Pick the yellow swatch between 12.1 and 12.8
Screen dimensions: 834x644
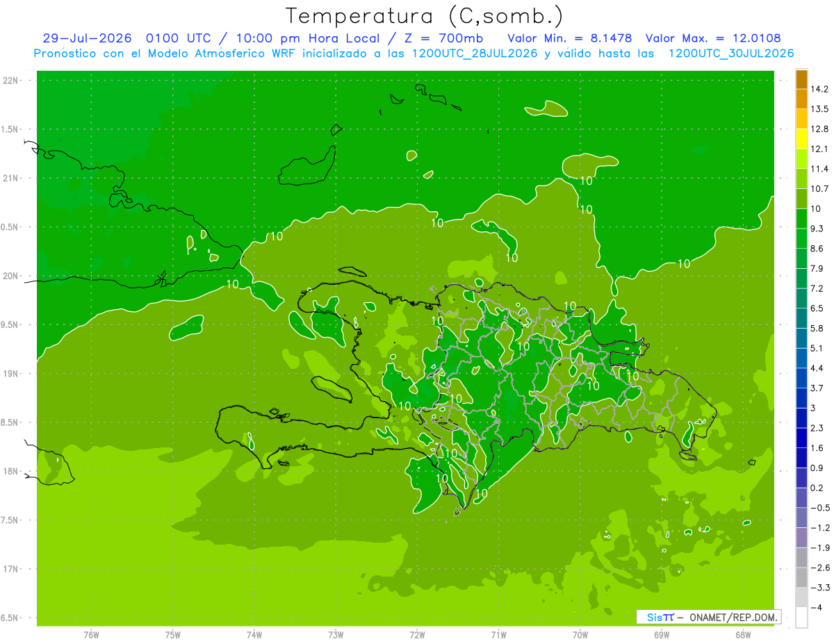tap(801, 139)
